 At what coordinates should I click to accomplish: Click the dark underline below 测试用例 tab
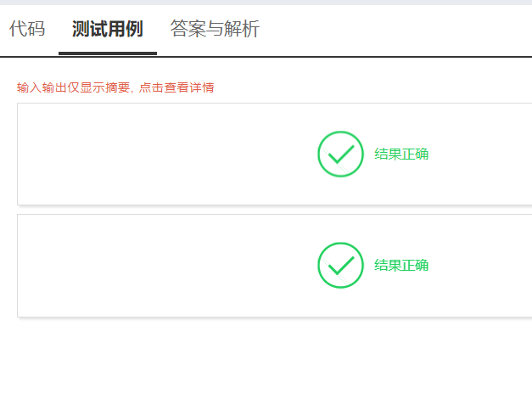click(x=107, y=53)
